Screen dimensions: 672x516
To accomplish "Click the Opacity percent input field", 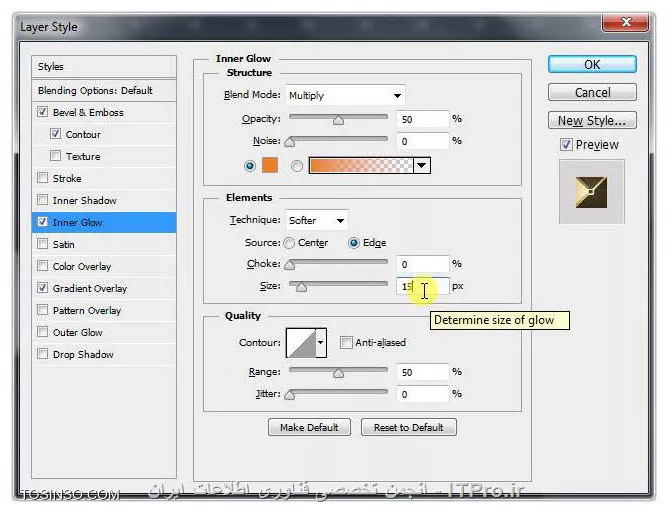I will point(423,119).
